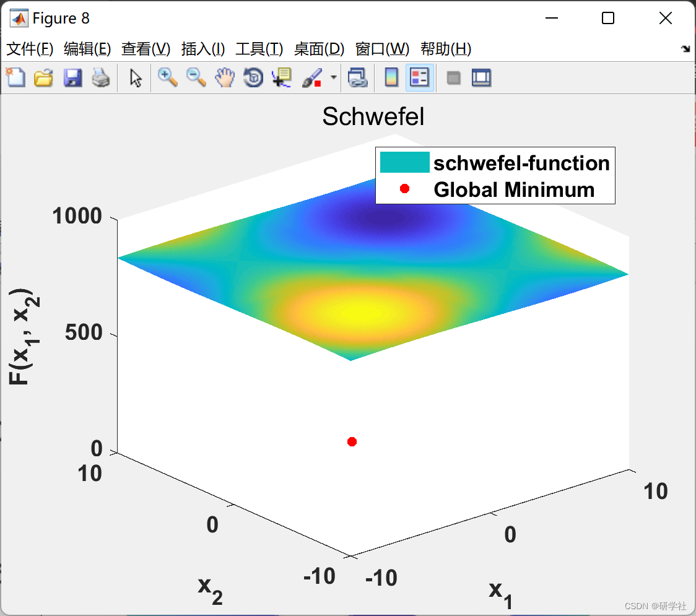The width and height of the screenshot is (696, 616).
Task: Open a file with the folder icon
Action: click(43, 77)
